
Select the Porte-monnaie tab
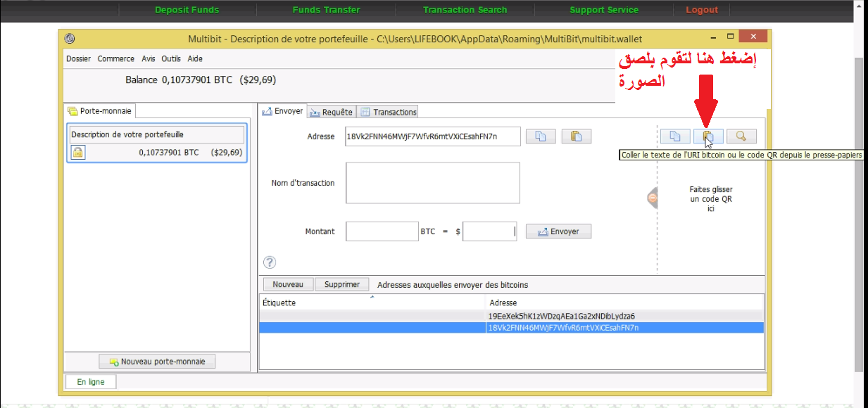click(100, 111)
